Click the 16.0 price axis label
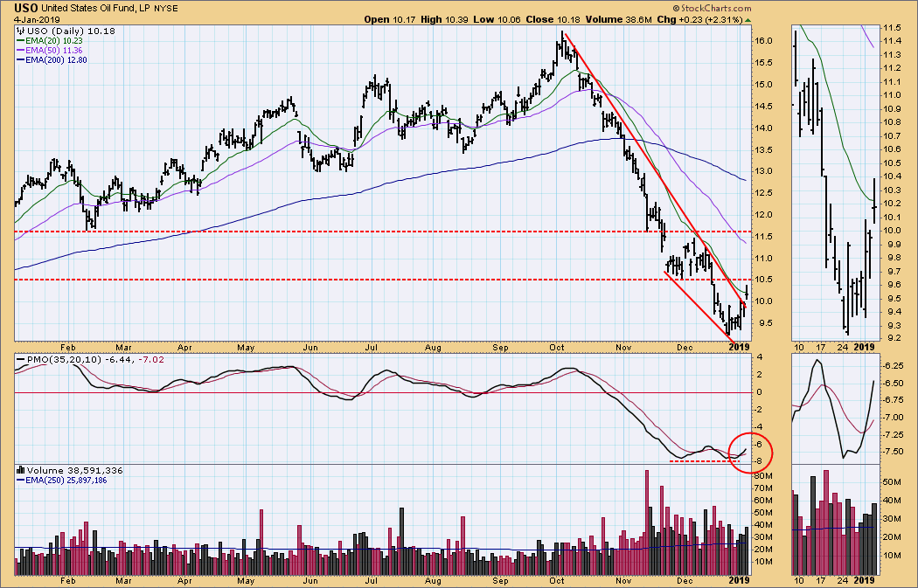 coord(764,41)
